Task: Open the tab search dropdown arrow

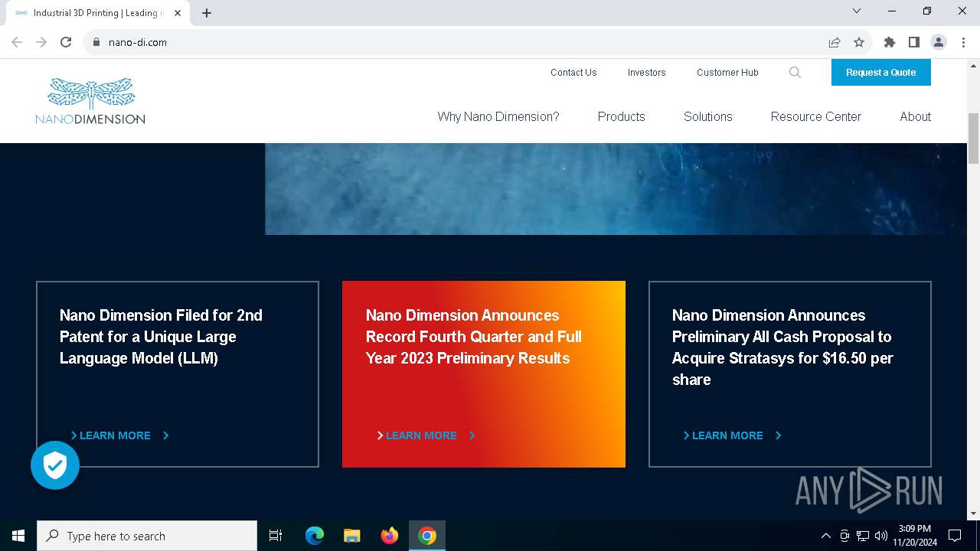Action: pyautogui.click(x=857, y=11)
